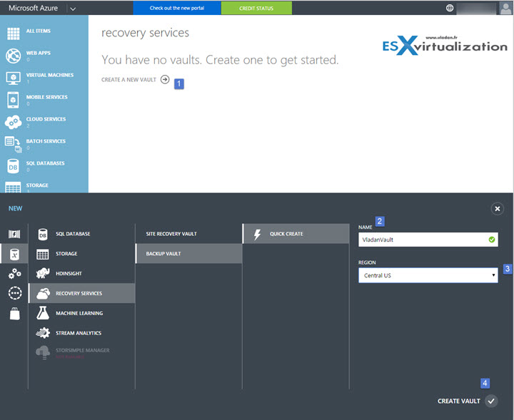Screen dimensions: 514x420
Task: Open the Batch Services icon
Action: click(x=13, y=144)
